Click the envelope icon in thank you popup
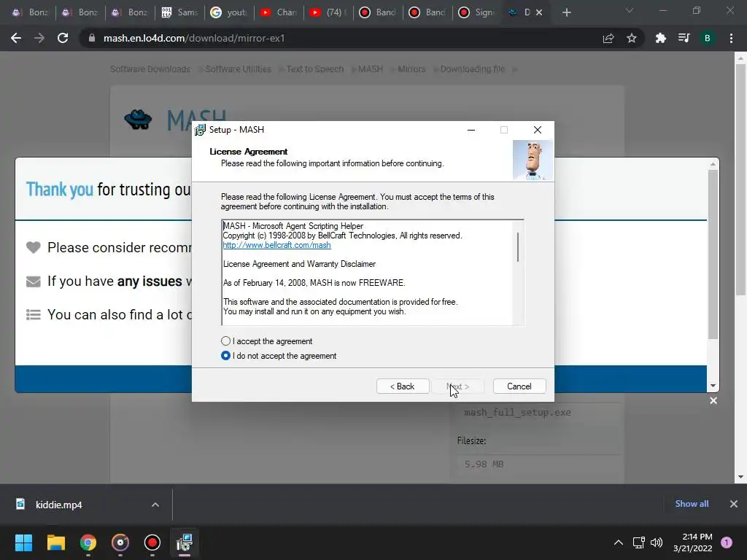Viewport: 747px width, 560px height. click(34, 281)
